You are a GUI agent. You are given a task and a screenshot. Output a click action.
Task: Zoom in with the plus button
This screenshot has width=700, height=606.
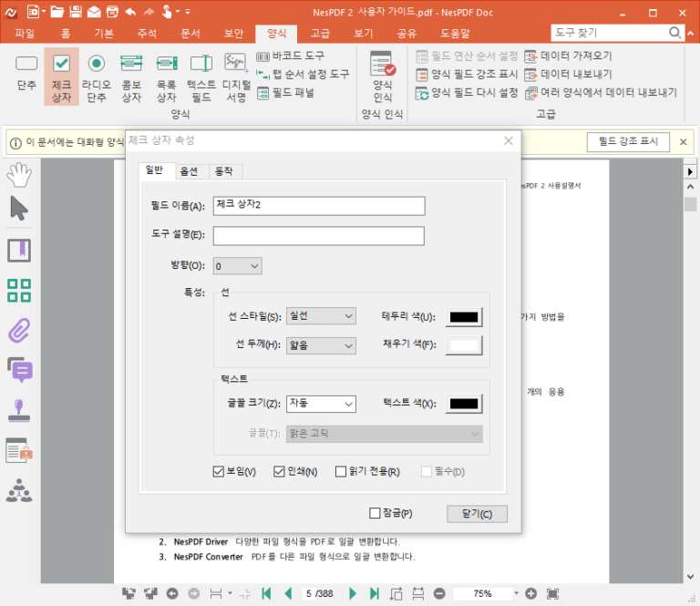coord(530,593)
